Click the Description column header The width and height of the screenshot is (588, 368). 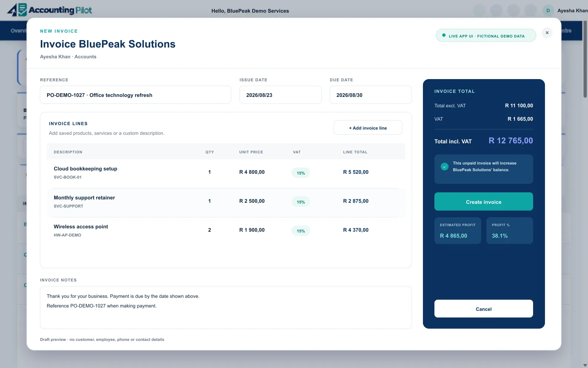pos(68,152)
